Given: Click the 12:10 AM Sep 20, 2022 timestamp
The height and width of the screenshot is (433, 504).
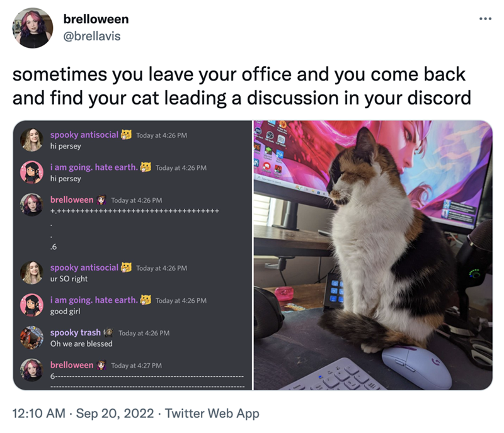Looking at the screenshot, I should coord(83,413).
